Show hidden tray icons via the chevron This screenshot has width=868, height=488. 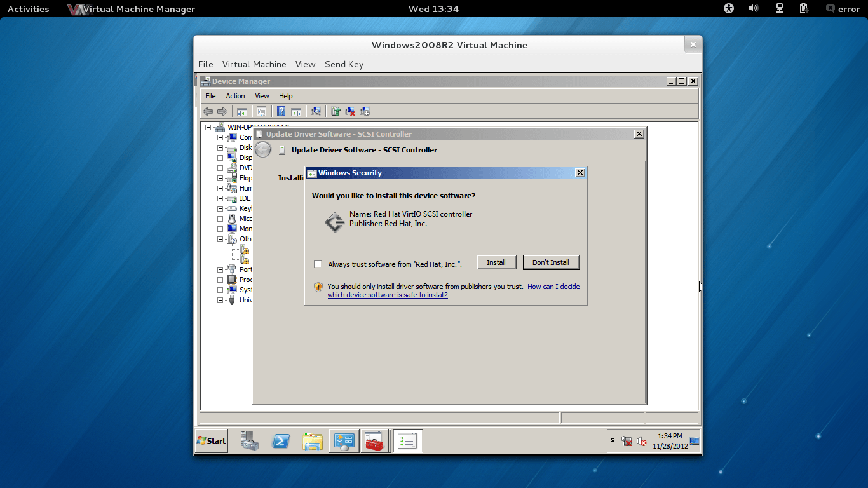click(613, 440)
